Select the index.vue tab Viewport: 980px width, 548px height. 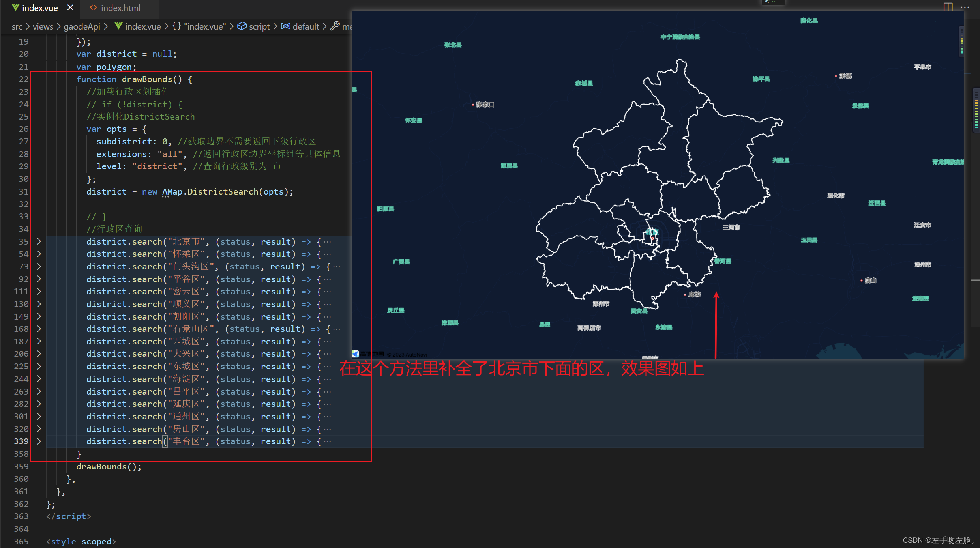click(x=39, y=8)
